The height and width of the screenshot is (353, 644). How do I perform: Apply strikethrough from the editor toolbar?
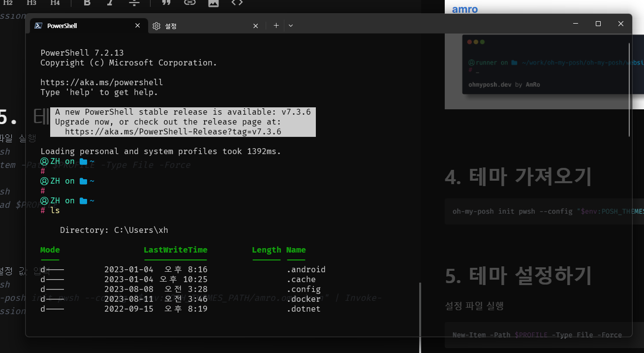click(x=134, y=2)
